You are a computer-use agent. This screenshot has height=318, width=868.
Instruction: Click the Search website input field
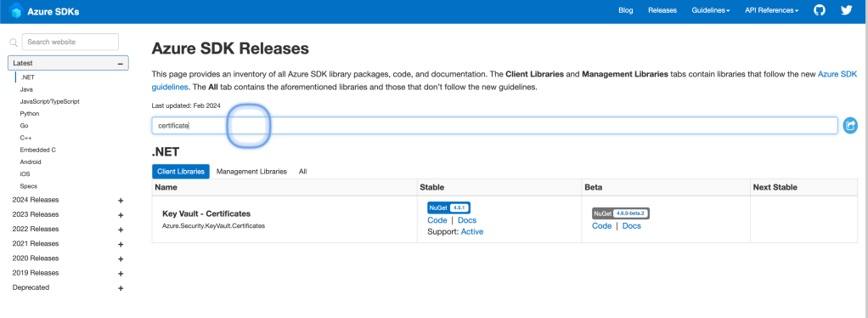click(x=70, y=43)
